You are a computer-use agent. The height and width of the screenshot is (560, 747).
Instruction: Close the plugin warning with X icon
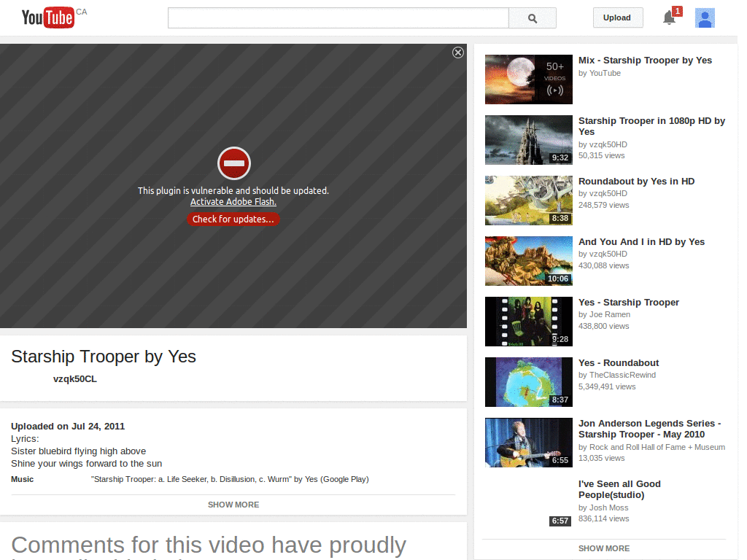pyautogui.click(x=458, y=52)
